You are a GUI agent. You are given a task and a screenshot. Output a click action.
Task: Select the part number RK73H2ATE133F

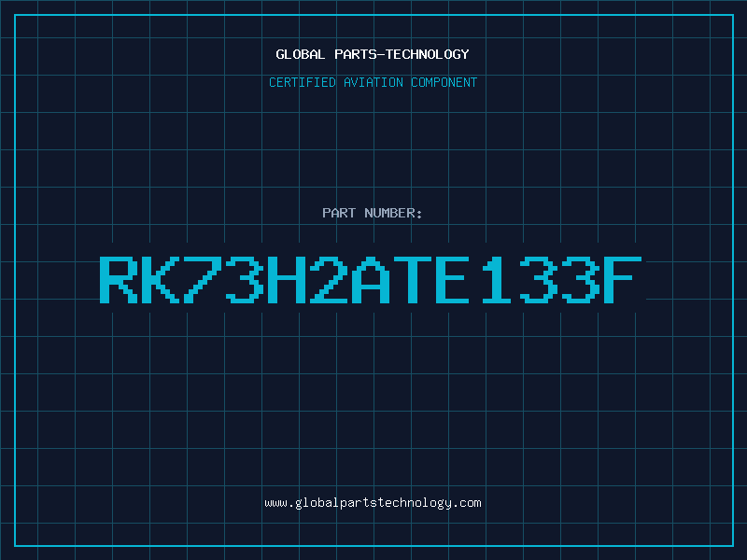click(371, 279)
